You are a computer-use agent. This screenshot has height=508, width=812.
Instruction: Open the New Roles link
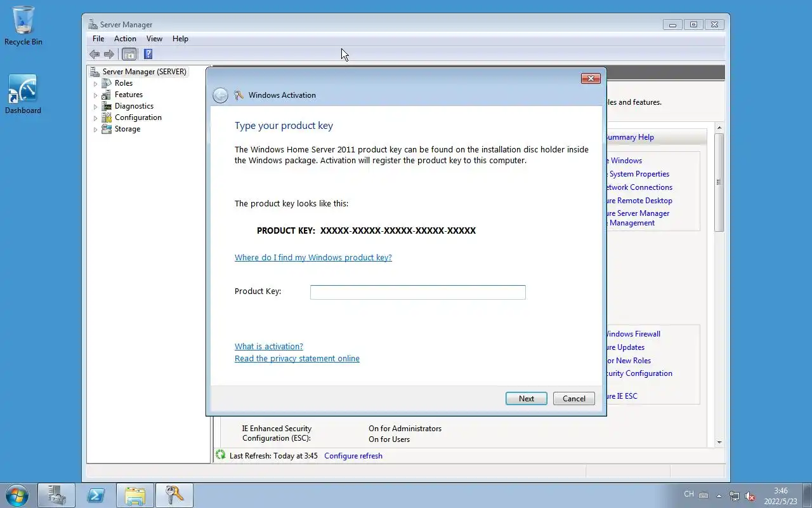[x=629, y=361]
